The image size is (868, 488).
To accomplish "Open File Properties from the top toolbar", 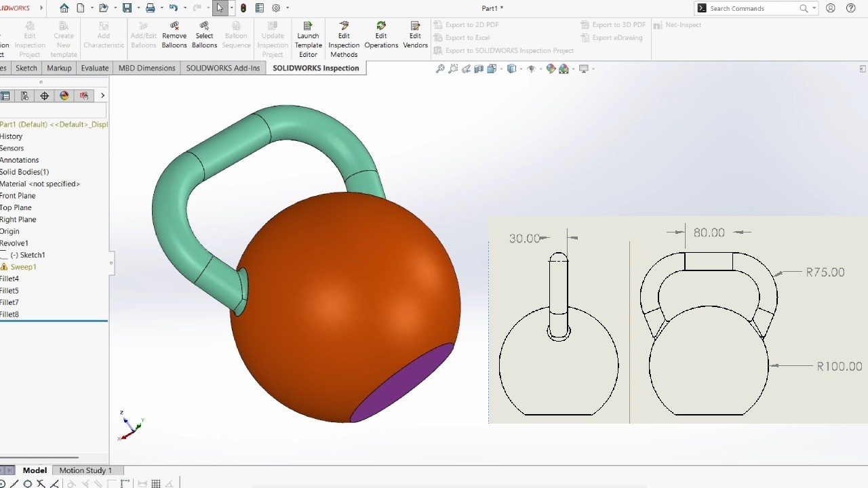I will (260, 8).
